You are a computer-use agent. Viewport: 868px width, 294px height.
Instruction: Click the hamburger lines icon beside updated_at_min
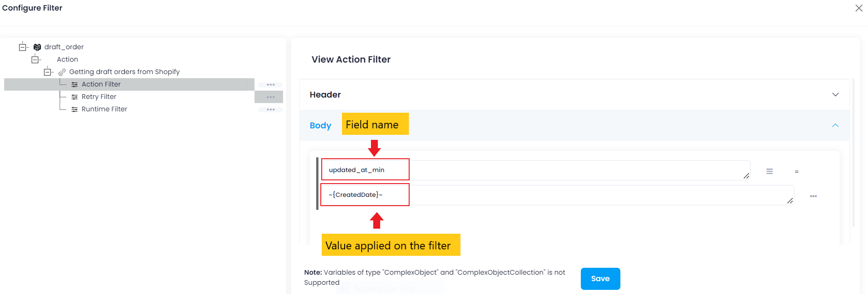point(770,171)
